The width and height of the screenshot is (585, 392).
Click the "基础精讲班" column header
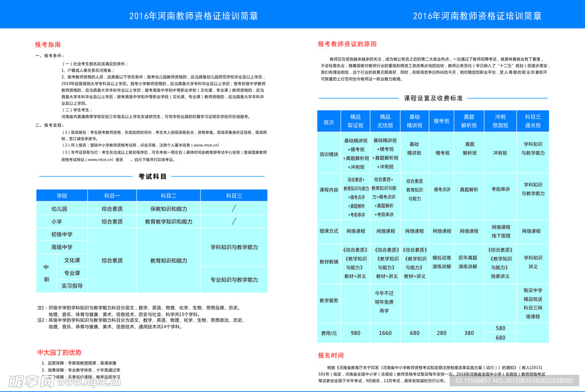pyautogui.click(x=415, y=121)
